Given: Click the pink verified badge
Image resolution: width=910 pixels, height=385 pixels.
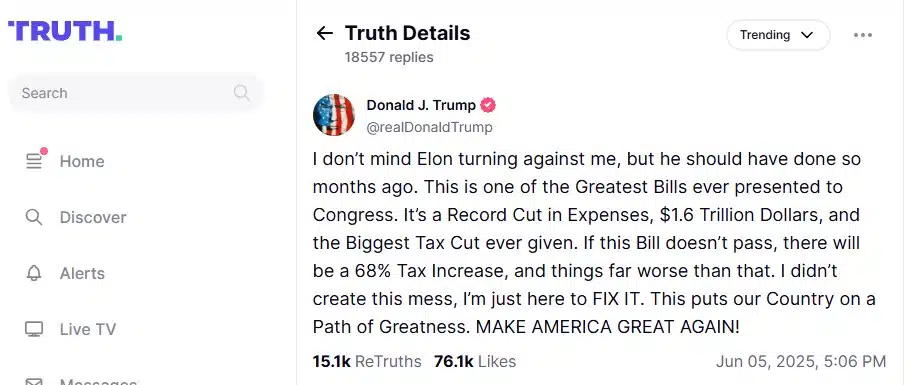Looking at the screenshot, I should point(489,105).
